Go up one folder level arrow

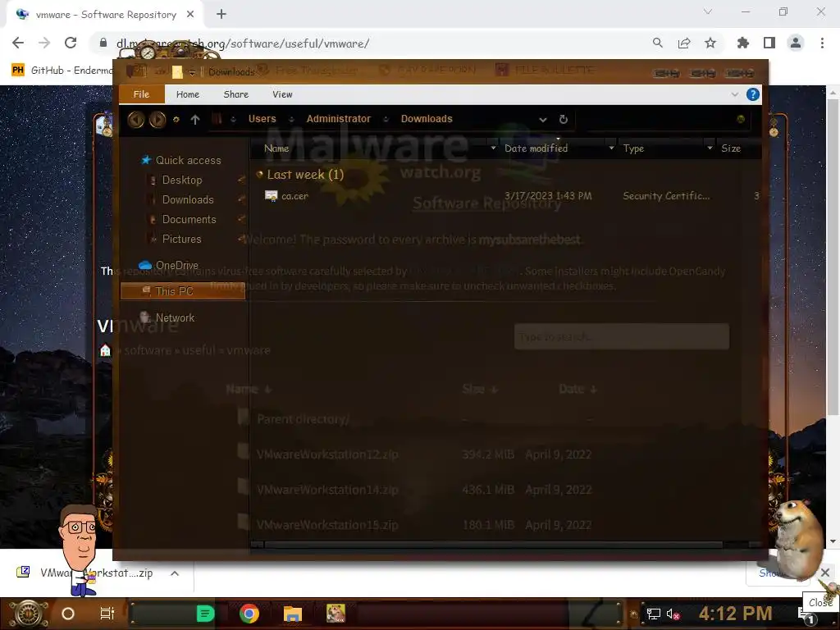[x=195, y=120]
